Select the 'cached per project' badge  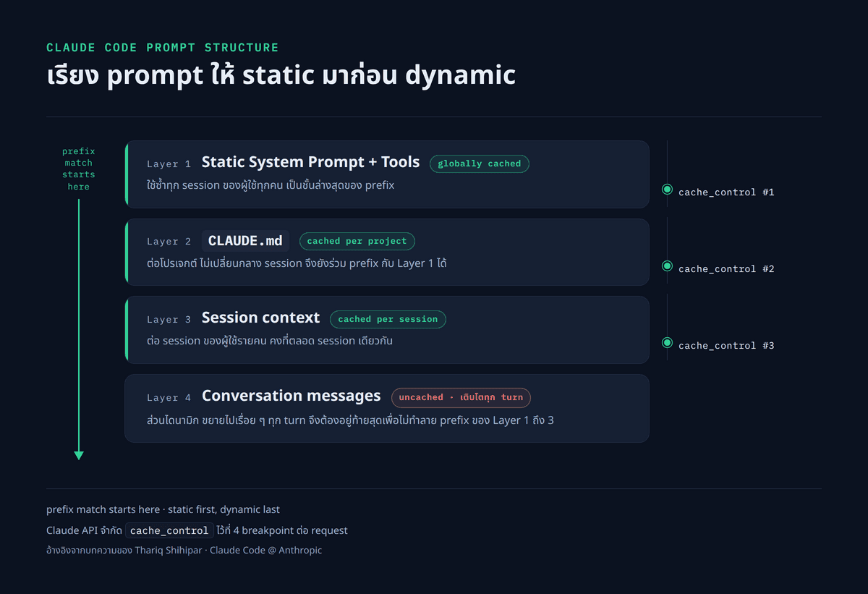[x=357, y=241]
